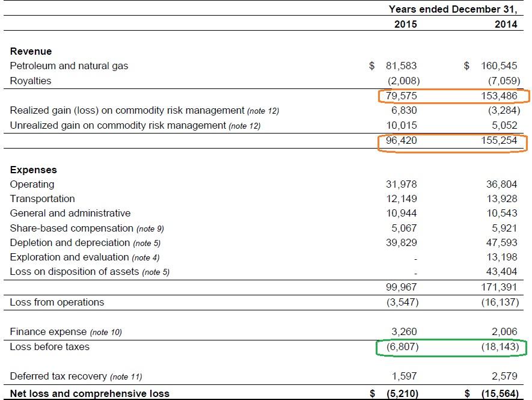
Task: Click the 2015 column header
Action: (405, 24)
